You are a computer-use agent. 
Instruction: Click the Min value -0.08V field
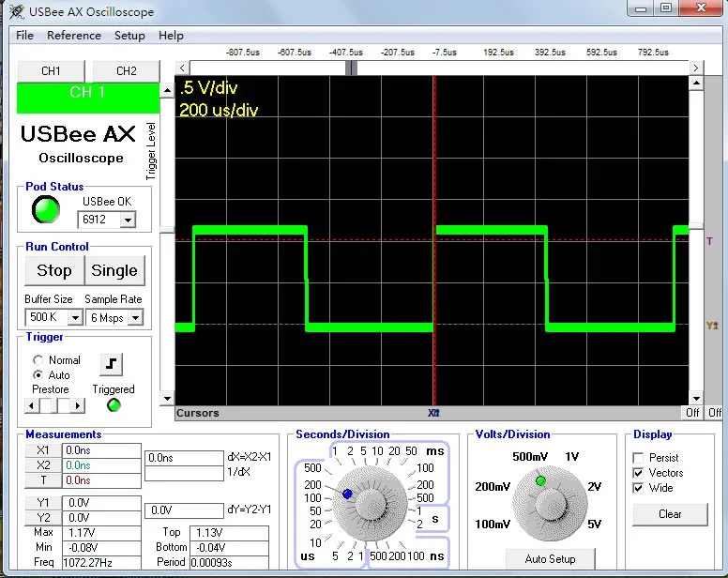pos(101,547)
